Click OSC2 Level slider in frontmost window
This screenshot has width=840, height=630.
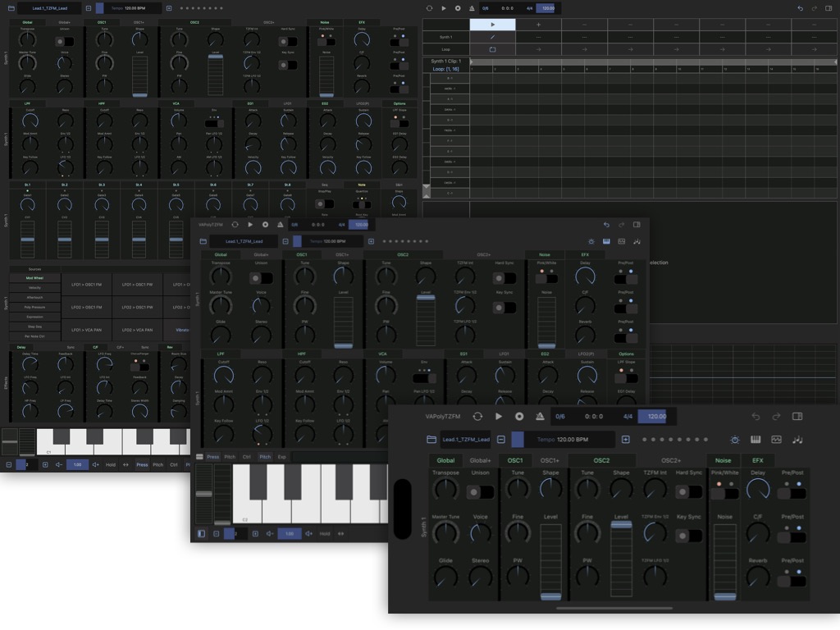(621, 559)
